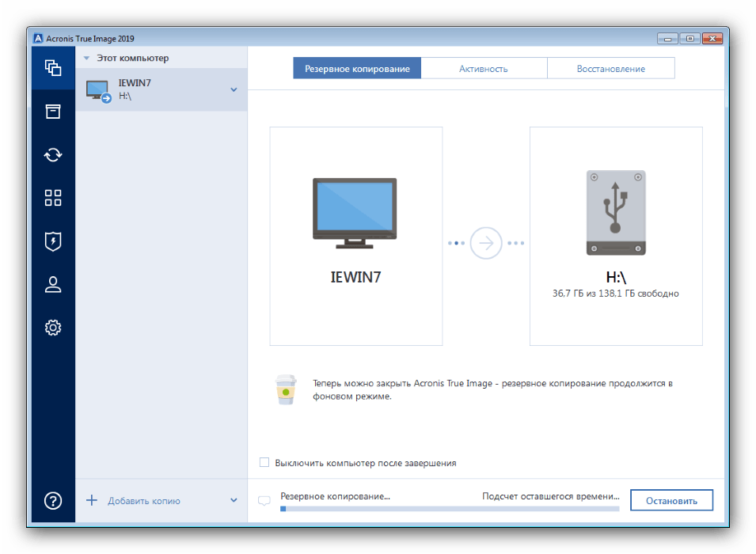Open the Sync section icon

tap(53, 154)
